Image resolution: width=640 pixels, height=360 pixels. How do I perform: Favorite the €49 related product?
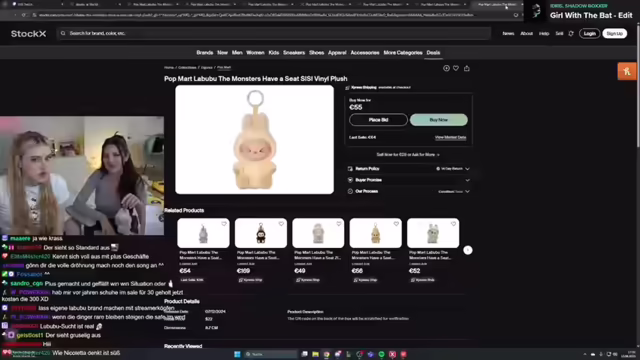(x=339, y=224)
